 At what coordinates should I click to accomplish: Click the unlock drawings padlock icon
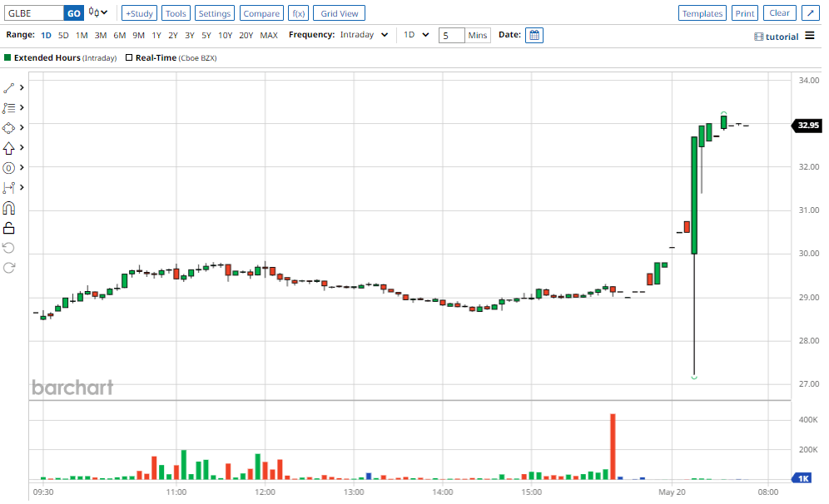click(8, 228)
